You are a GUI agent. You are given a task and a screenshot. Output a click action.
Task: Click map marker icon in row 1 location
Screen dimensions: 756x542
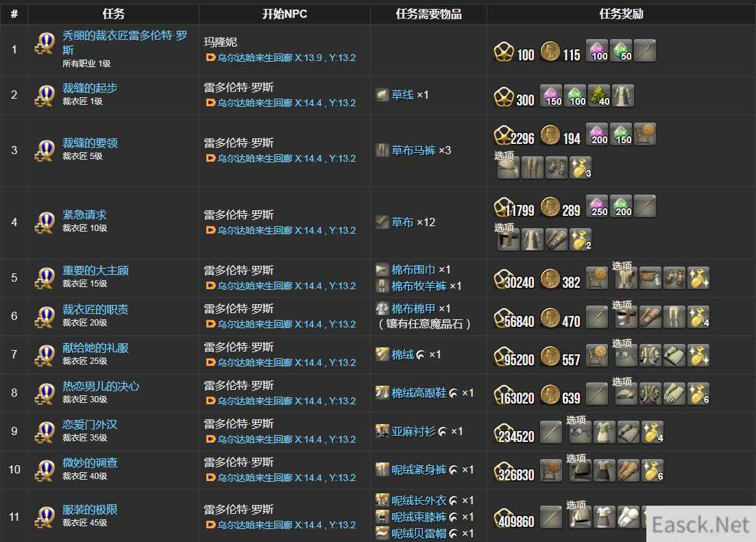click(x=210, y=58)
